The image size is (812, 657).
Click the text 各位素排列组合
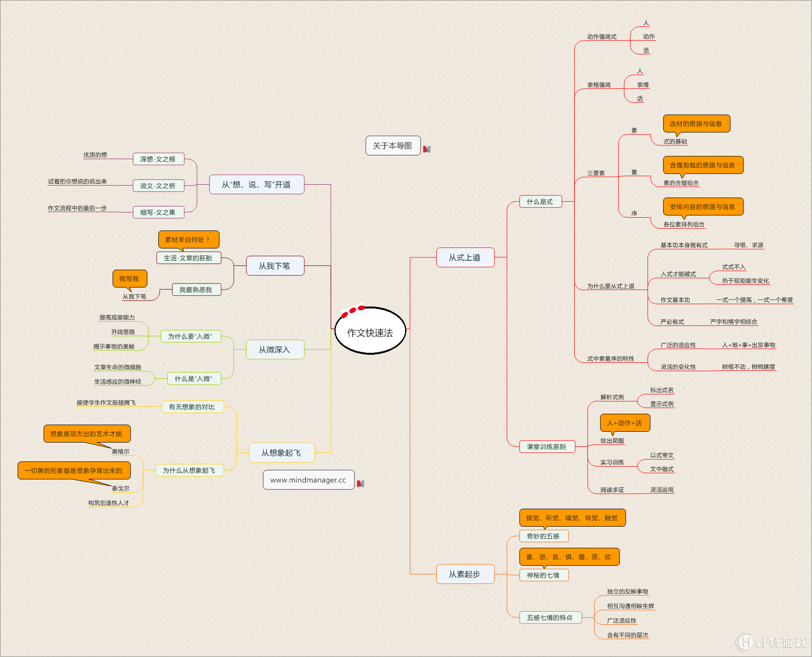(684, 225)
